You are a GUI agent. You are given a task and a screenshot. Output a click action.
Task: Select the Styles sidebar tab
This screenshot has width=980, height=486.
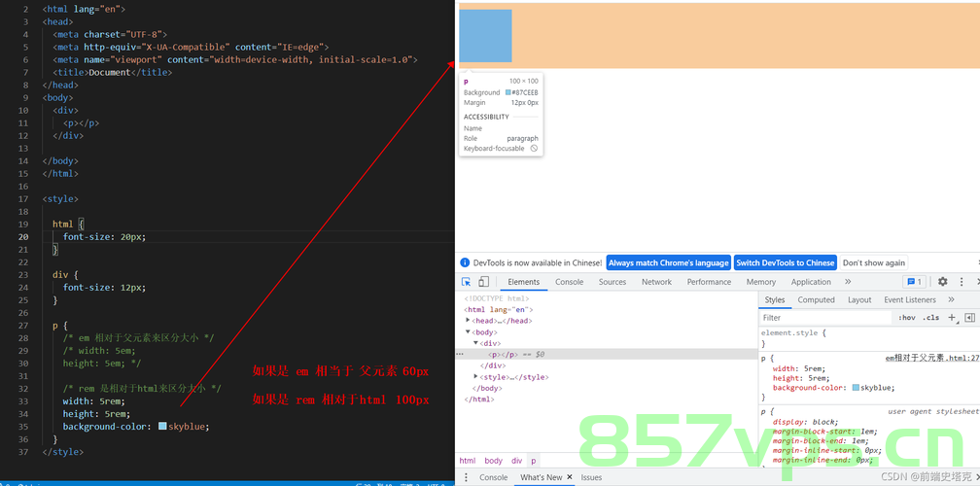774,299
